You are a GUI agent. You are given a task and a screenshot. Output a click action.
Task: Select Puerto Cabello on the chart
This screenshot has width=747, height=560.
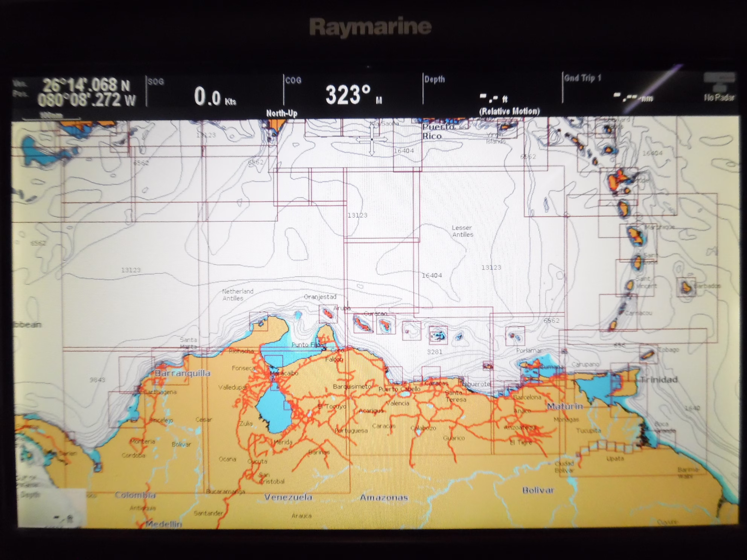tap(399, 389)
